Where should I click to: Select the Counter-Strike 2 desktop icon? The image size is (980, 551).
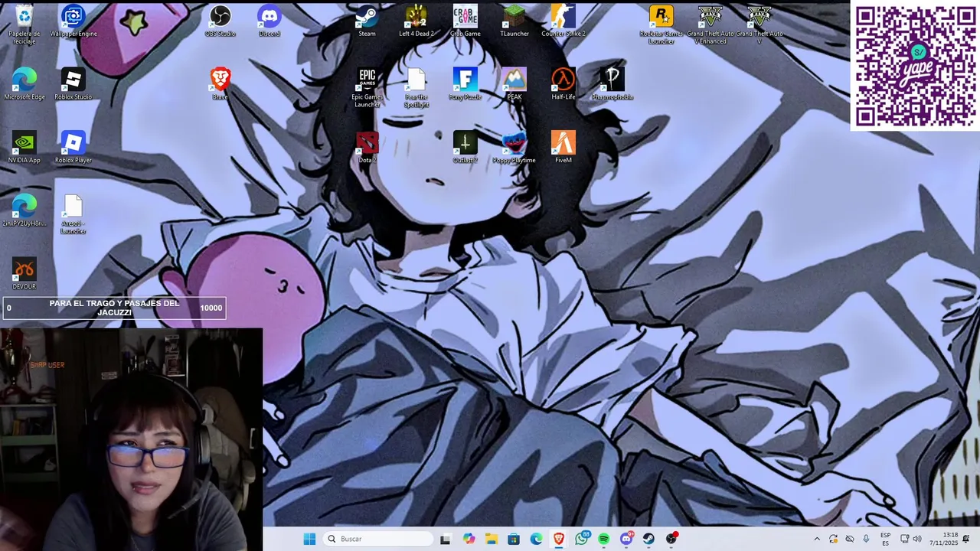[x=563, y=21]
